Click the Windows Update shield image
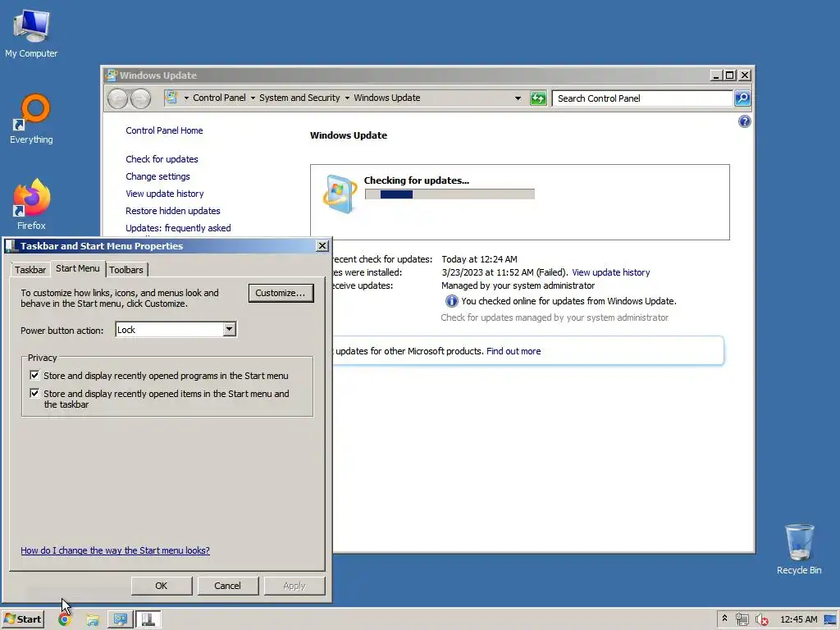 point(340,194)
